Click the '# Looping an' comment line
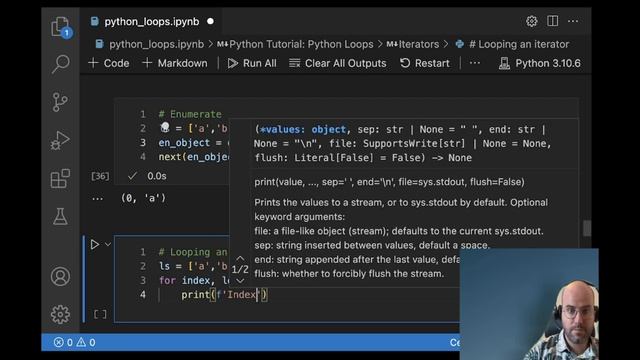 (193, 252)
